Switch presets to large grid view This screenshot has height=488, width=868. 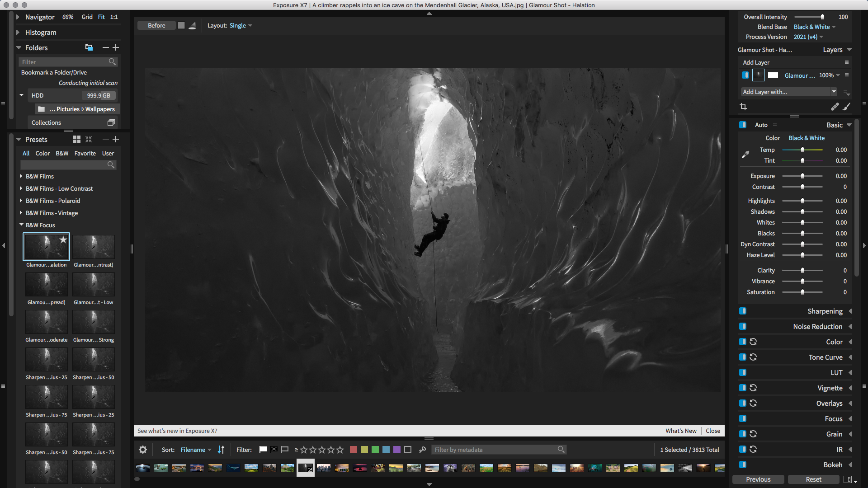click(x=77, y=140)
